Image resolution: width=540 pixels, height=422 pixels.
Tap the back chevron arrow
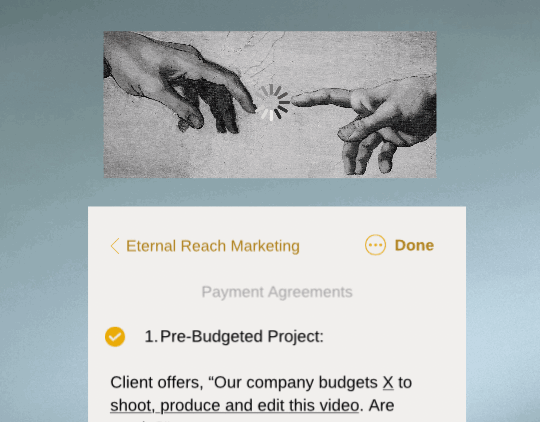coord(115,246)
